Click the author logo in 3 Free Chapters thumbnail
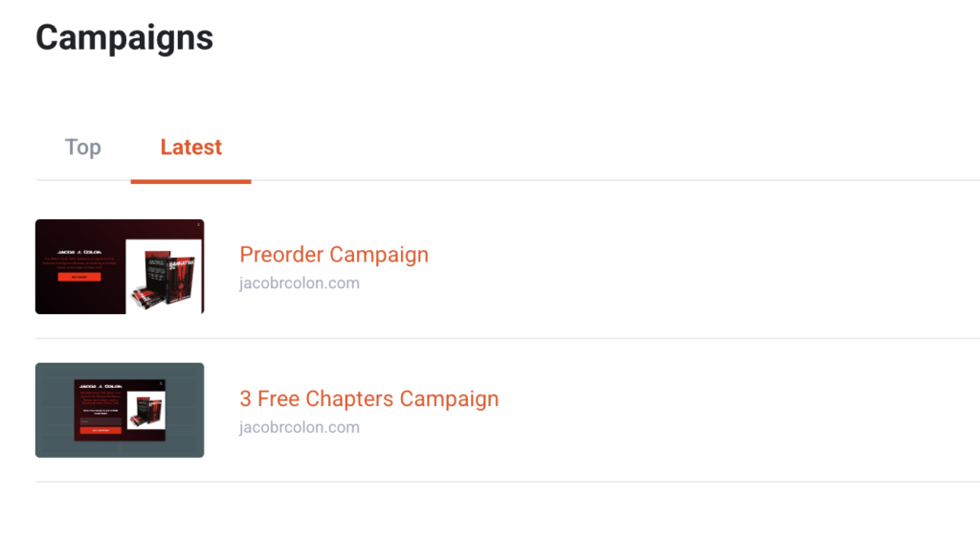The height and width of the screenshot is (543, 980). coord(101,385)
